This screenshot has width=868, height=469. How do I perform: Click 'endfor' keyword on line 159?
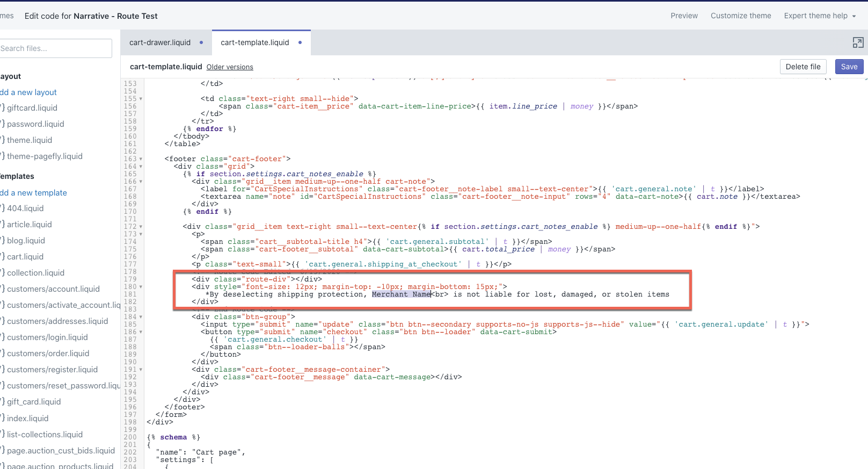coord(209,129)
